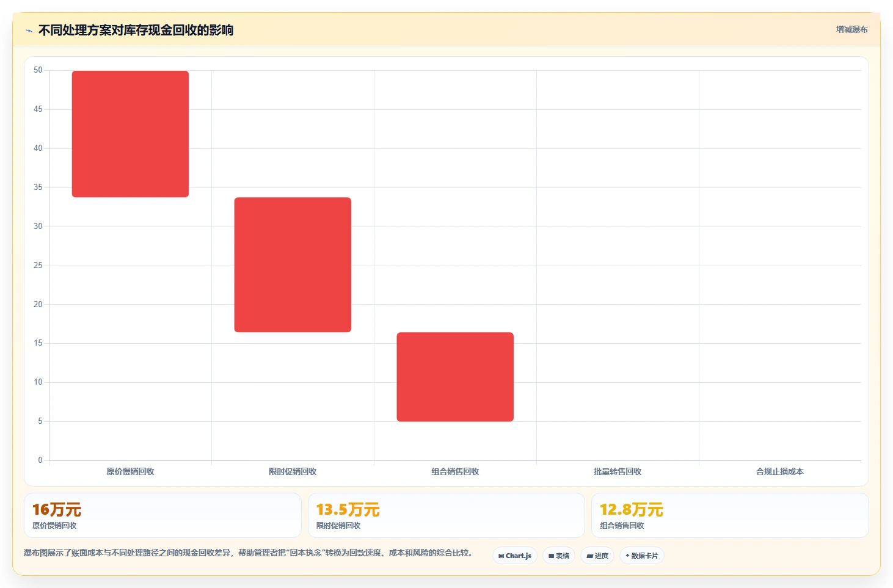Open the 16万元 原价慢销回收 data card

pos(162,515)
